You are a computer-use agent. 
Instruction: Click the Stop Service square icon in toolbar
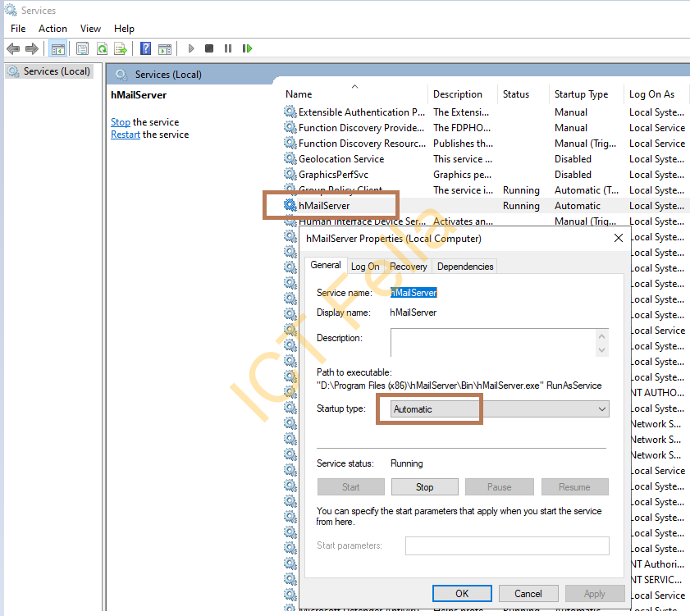[x=209, y=48]
